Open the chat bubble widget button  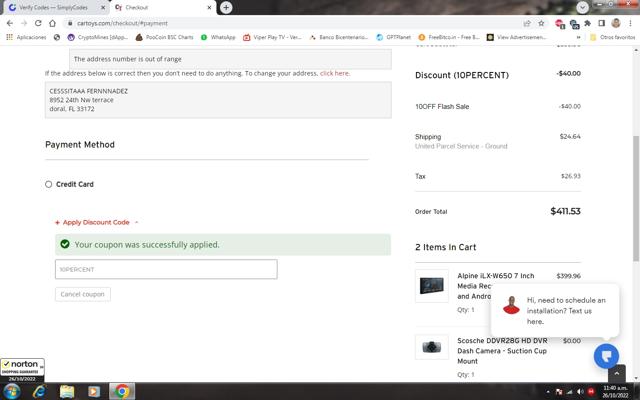click(x=606, y=356)
